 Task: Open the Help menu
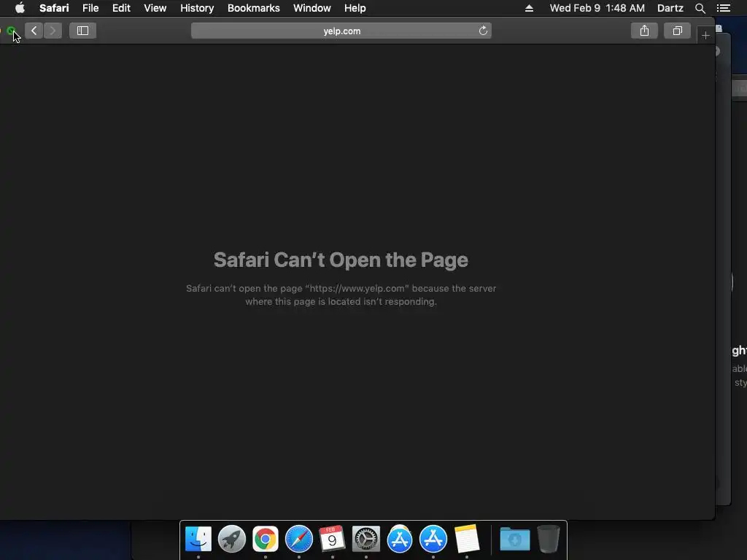pos(355,8)
